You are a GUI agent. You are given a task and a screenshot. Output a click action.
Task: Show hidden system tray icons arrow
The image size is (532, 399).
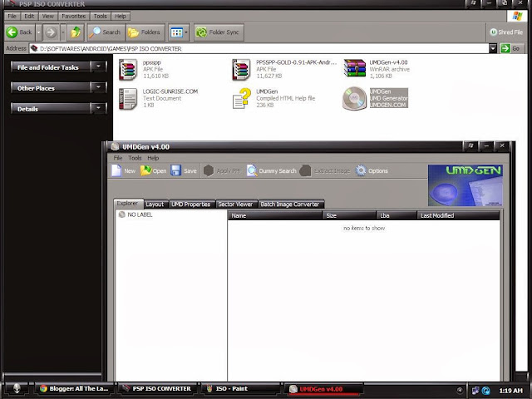point(460,390)
